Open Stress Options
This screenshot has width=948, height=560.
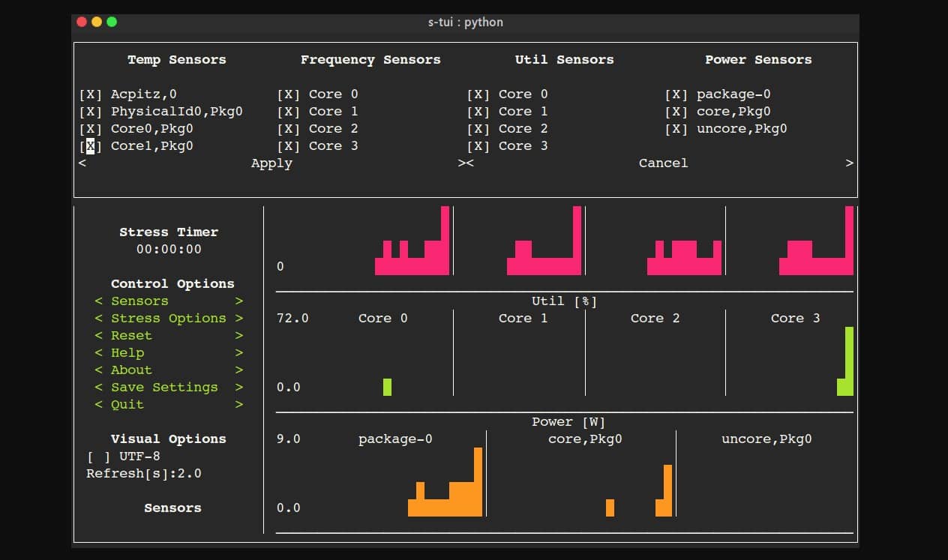(x=168, y=318)
